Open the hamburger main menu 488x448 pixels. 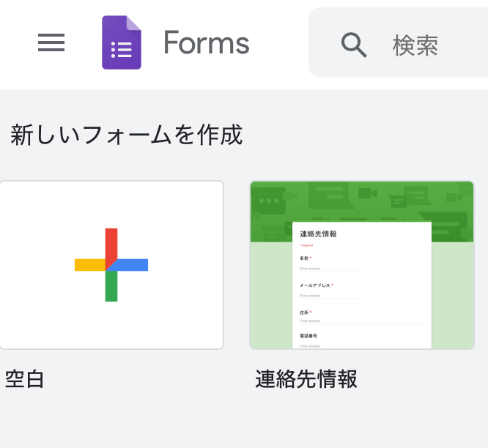51,42
